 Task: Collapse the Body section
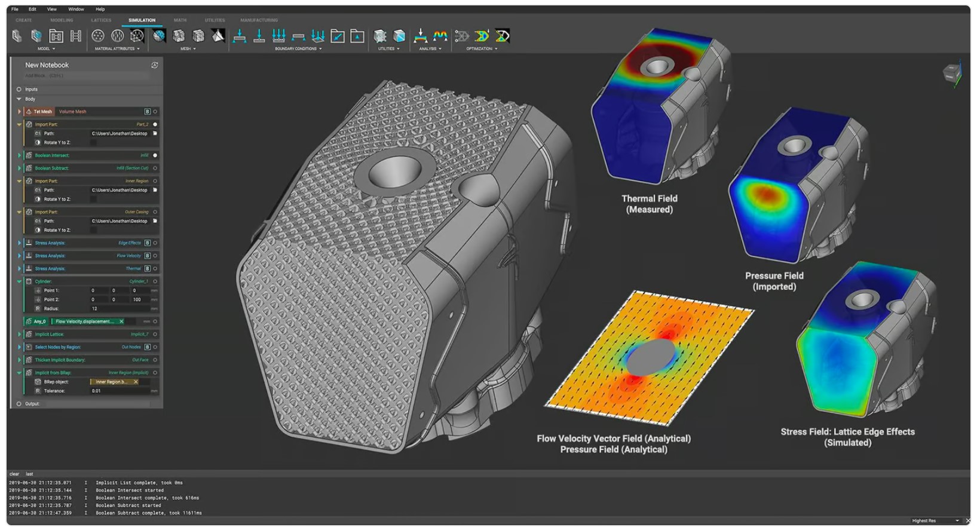coord(19,99)
